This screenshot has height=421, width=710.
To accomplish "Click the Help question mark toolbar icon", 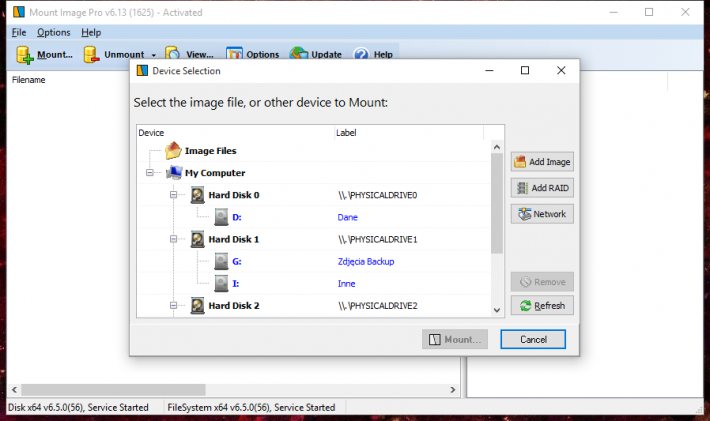I will (361, 54).
